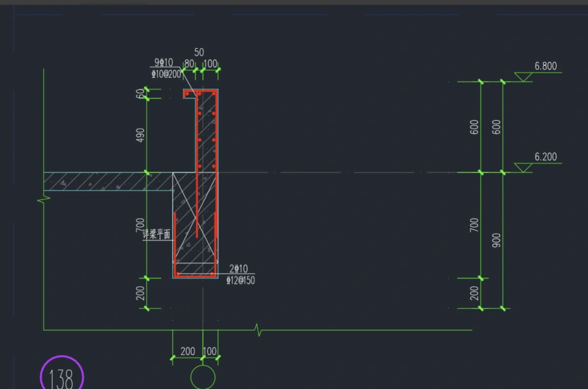Click the 200 horizontal dimension at bottom
Viewport: 588px width, 389px height.
coord(187,351)
